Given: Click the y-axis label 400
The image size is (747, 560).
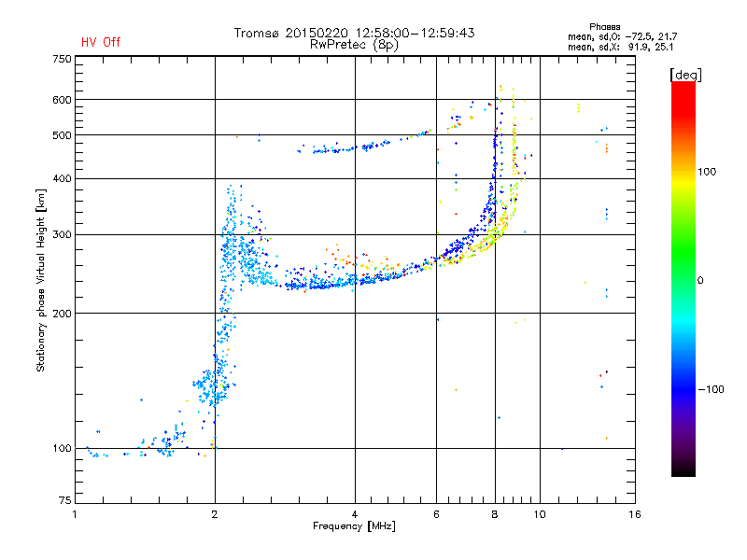Looking at the screenshot, I should 63,179.
